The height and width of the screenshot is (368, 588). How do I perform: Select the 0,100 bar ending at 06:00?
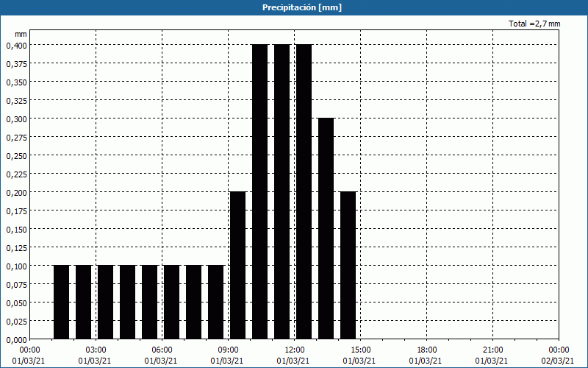coord(150,302)
